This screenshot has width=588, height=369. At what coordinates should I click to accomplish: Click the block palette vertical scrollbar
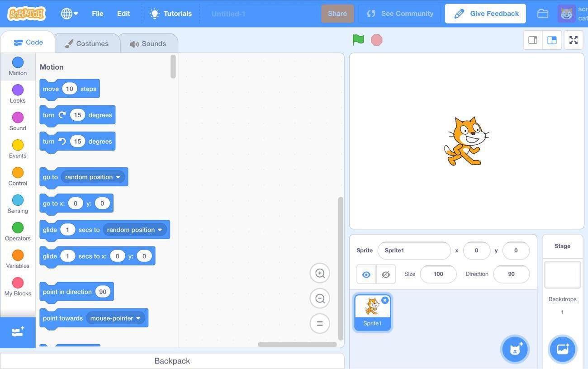173,66
